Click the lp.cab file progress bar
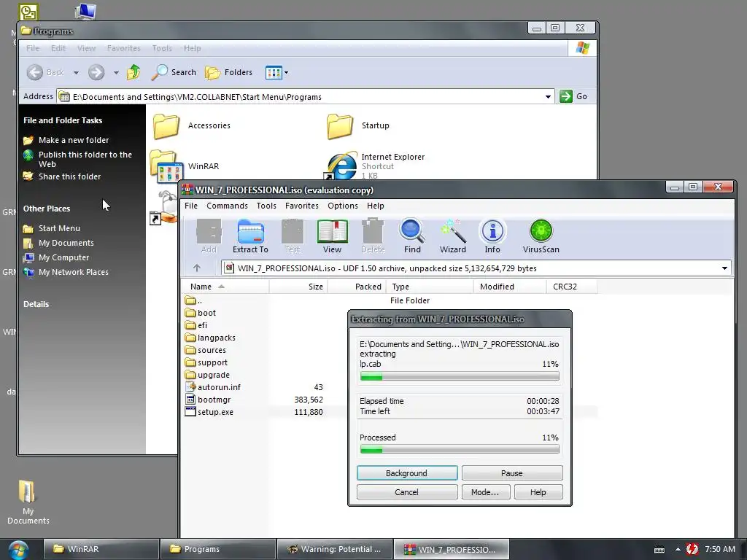This screenshot has height=560, width=747. tap(460, 377)
